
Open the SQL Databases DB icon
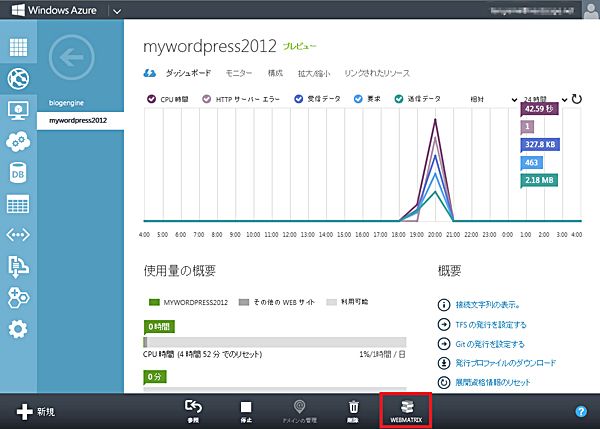pos(18,173)
